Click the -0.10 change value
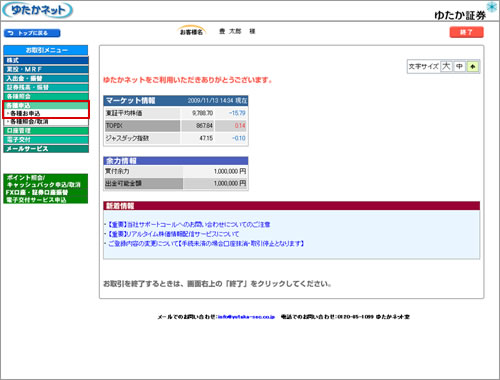 click(239, 138)
